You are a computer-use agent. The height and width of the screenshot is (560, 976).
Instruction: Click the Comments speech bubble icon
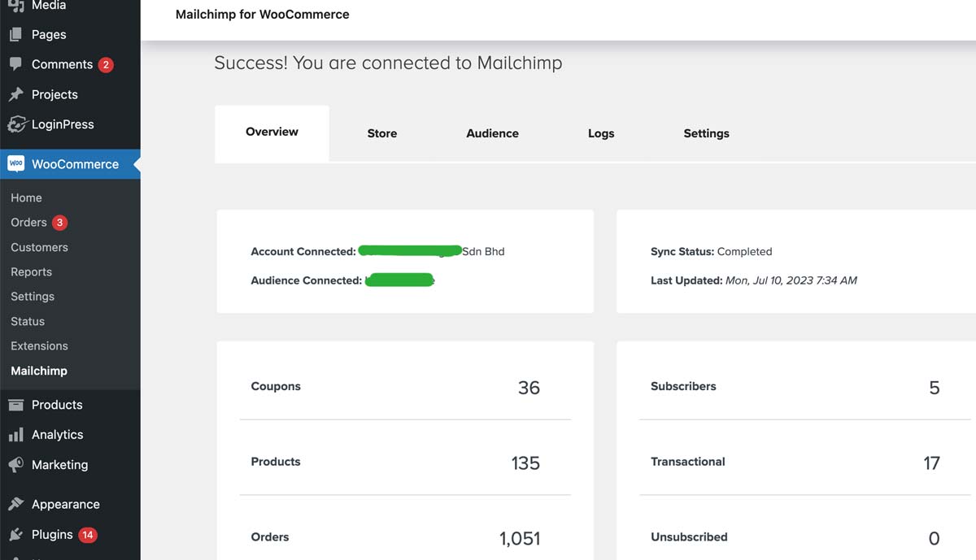coord(15,64)
